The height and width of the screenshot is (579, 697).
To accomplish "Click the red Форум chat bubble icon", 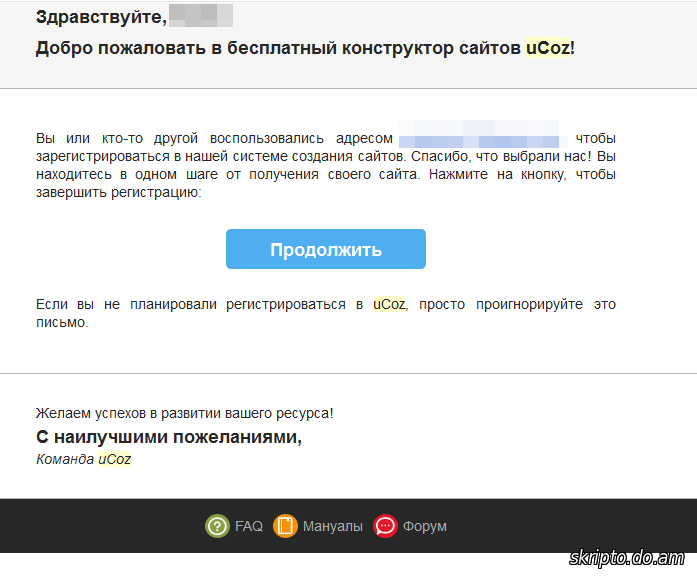I will click(x=385, y=526).
